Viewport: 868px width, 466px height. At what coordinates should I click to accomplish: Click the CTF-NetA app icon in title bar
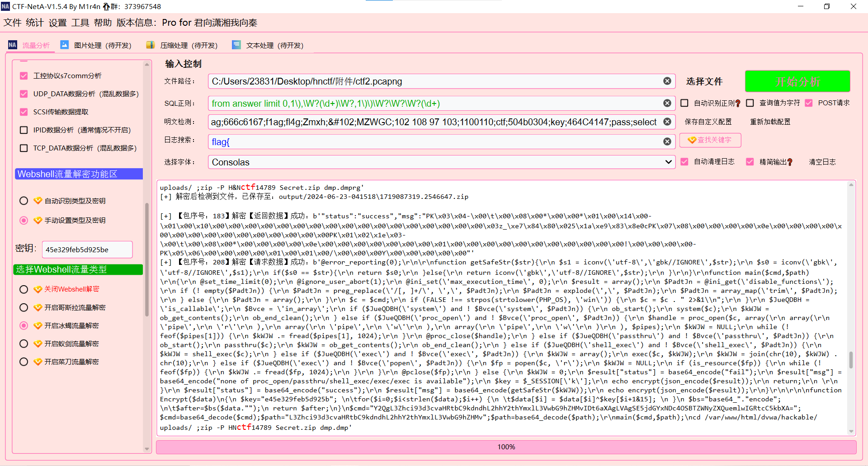5,6
